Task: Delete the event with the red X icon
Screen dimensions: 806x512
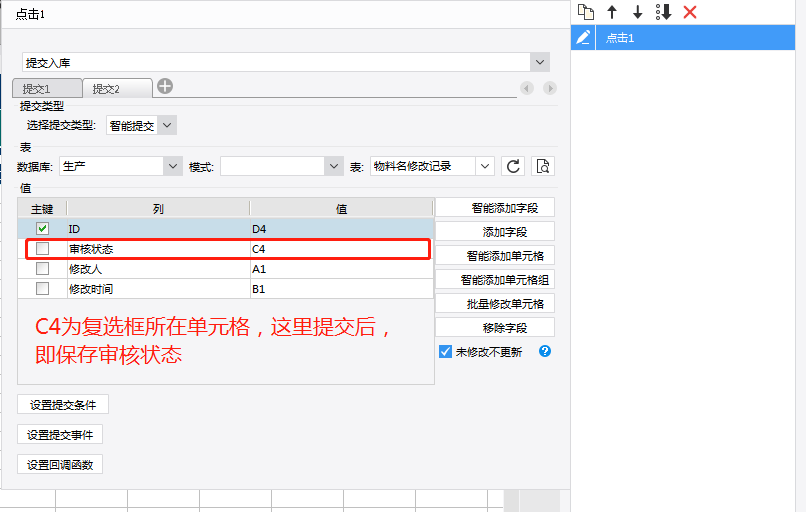Action: [690, 12]
